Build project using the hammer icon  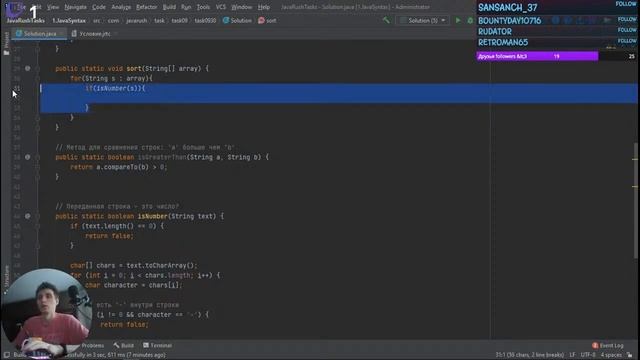[386, 20]
